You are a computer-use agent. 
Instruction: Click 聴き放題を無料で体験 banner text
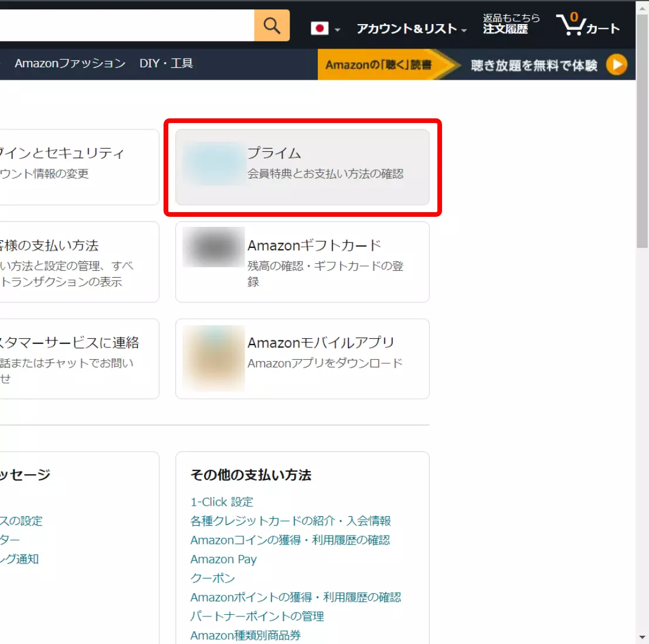click(534, 65)
